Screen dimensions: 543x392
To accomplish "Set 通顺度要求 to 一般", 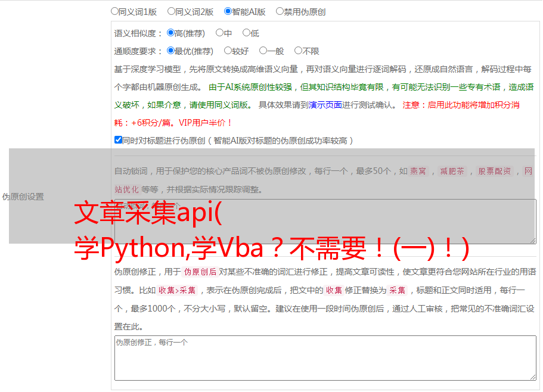I will 263,51.
